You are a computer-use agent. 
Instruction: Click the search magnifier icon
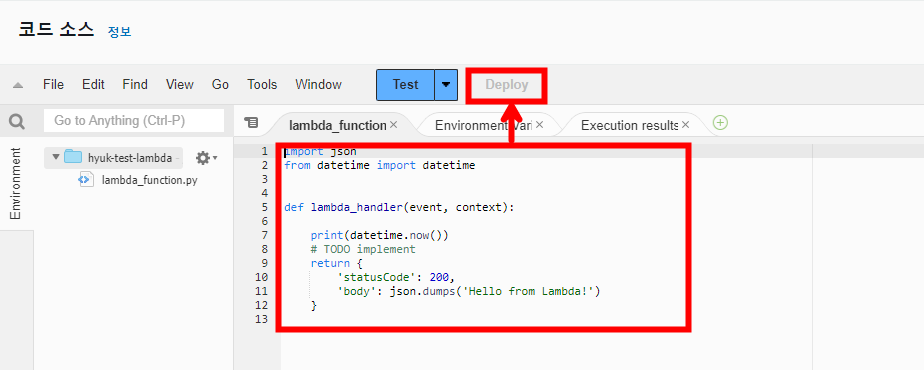[17, 121]
